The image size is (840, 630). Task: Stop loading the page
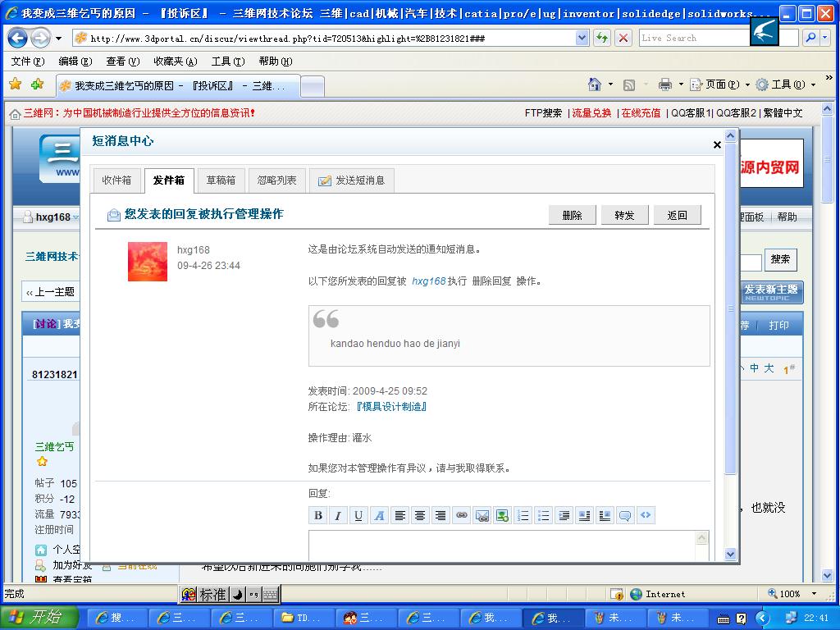click(623, 38)
